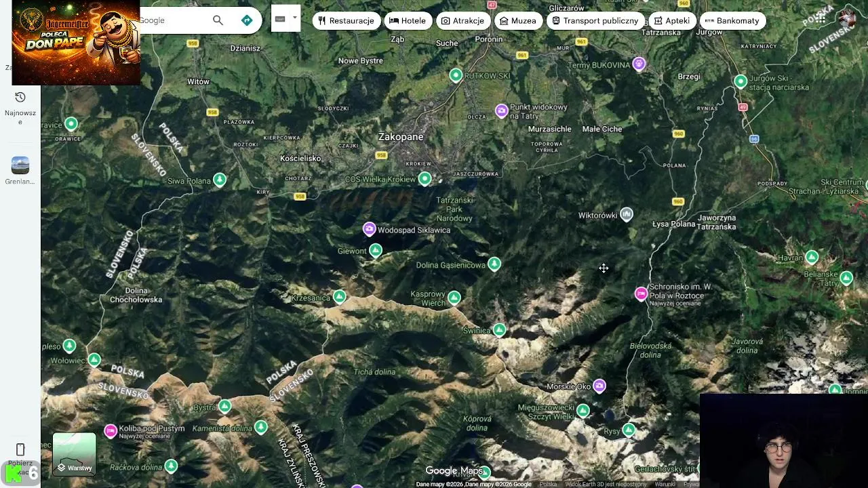Click the Siwa Polana green marker
Screen dimensions: 868x488
click(x=219, y=180)
